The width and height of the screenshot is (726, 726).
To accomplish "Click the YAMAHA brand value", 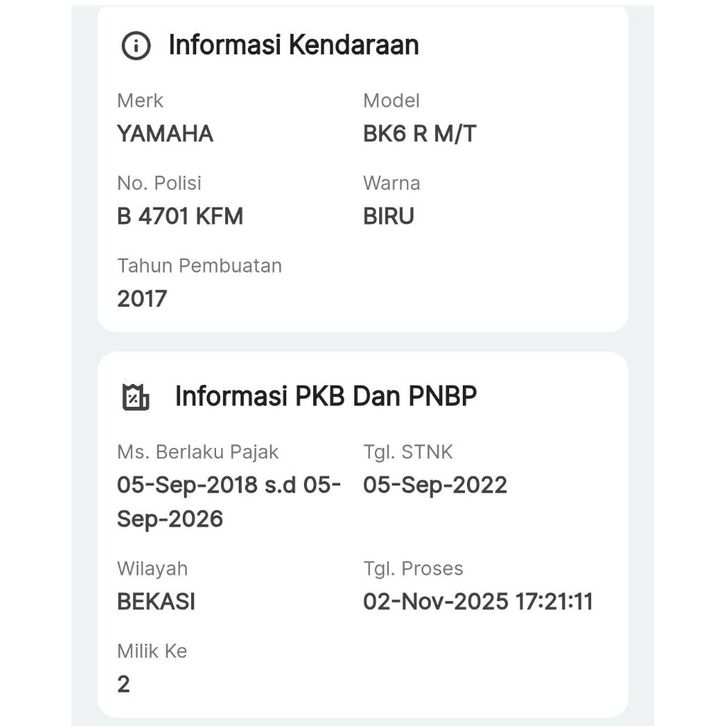I will [165, 134].
